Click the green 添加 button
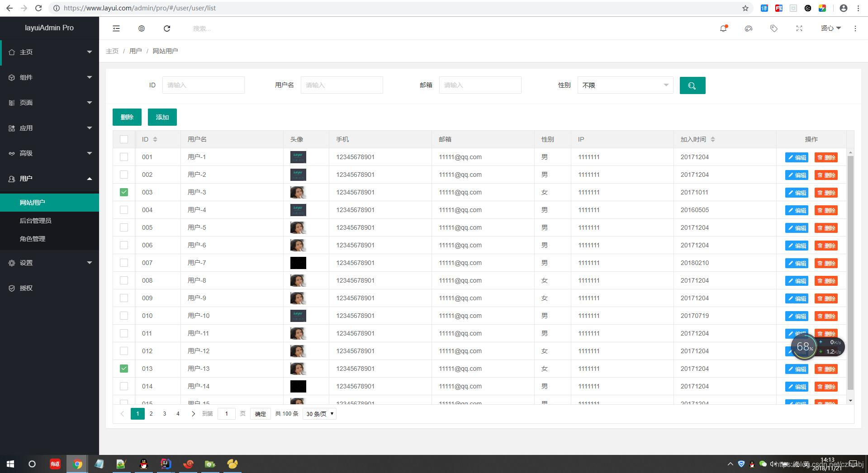Image resolution: width=868 pixels, height=473 pixels. coord(162,117)
